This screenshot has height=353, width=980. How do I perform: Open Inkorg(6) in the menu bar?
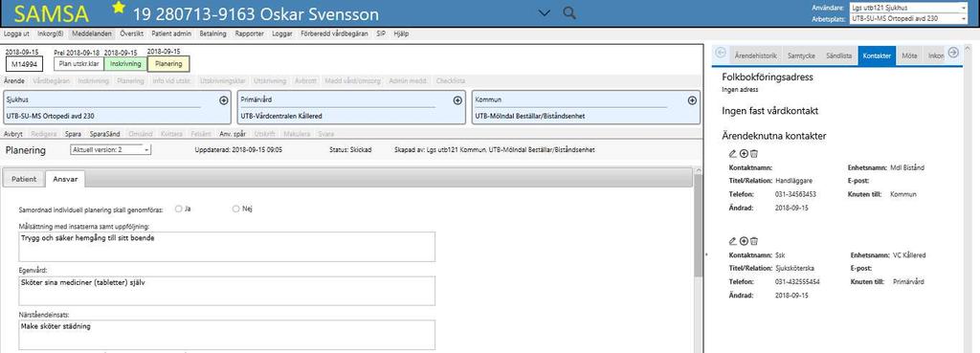tap(51, 33)
